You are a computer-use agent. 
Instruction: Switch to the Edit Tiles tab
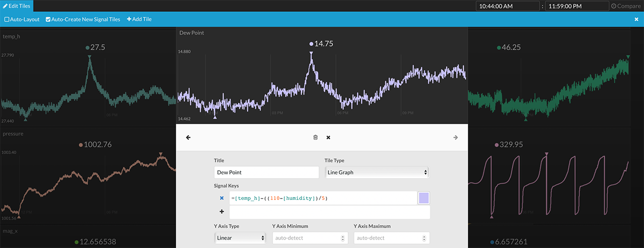(x=16, y=6)
